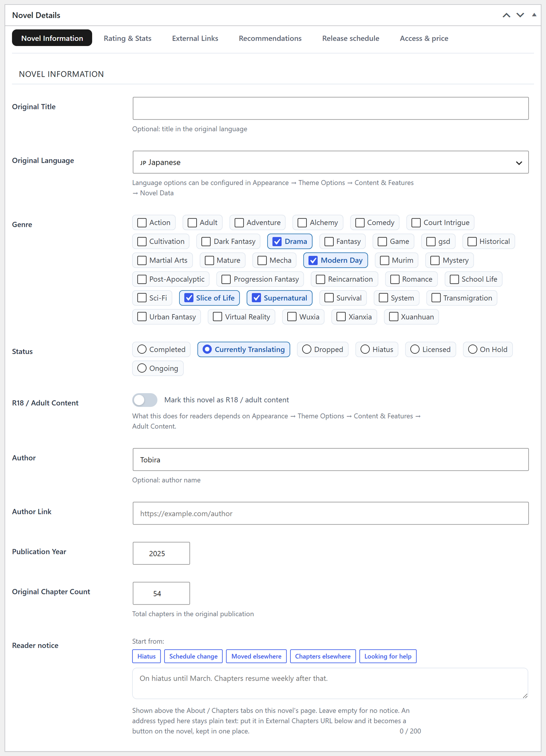Screen dimensions: 546x756
Task: Open the Original Language dropdown
Action: 330,162
